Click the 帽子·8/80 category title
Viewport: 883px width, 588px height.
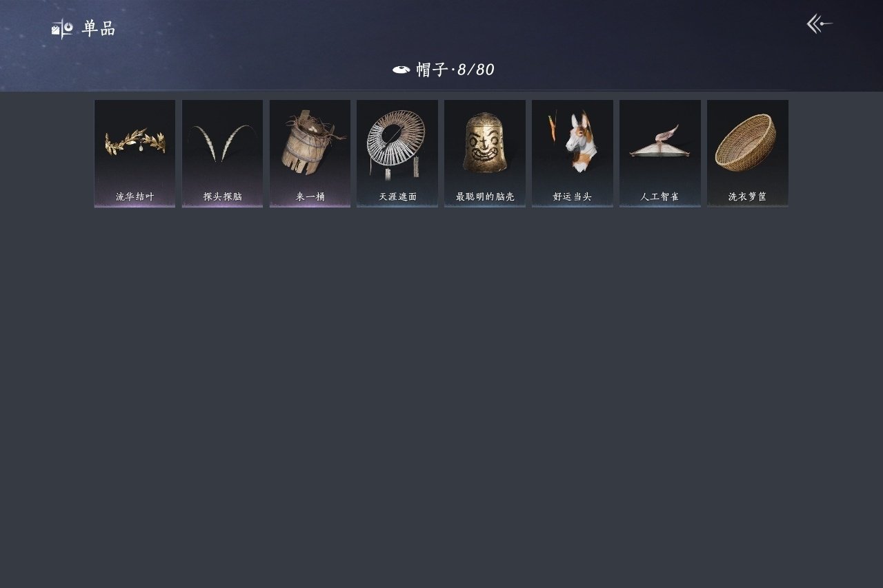coord(455,70)
